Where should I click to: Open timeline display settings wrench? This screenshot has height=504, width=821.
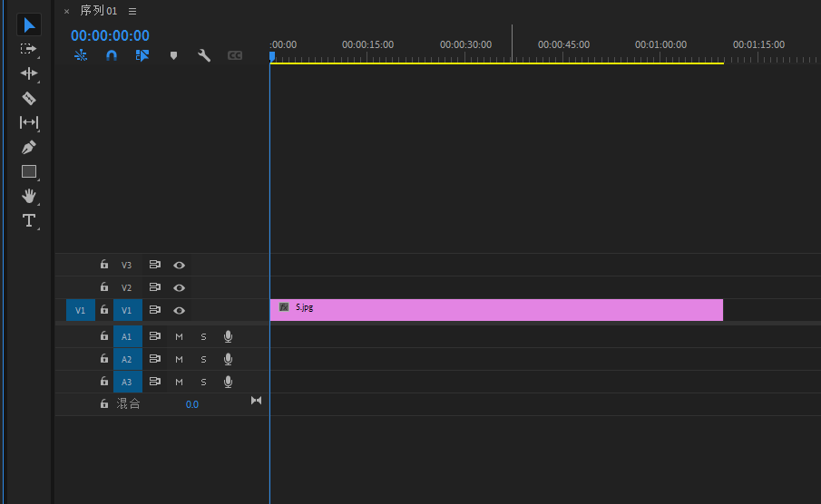[x=204, y=55]
